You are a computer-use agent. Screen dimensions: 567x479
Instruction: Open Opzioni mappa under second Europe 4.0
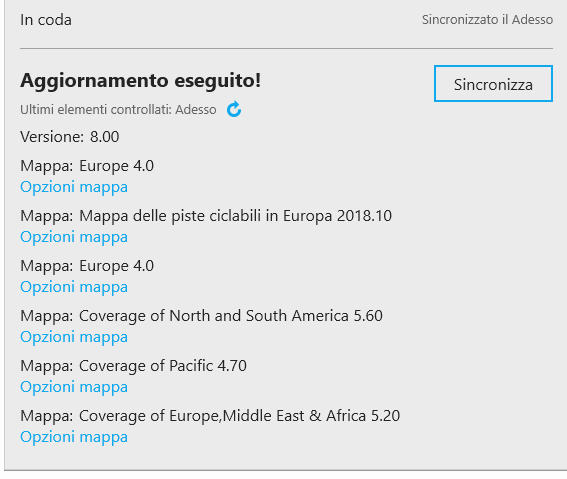pos(74,287)
